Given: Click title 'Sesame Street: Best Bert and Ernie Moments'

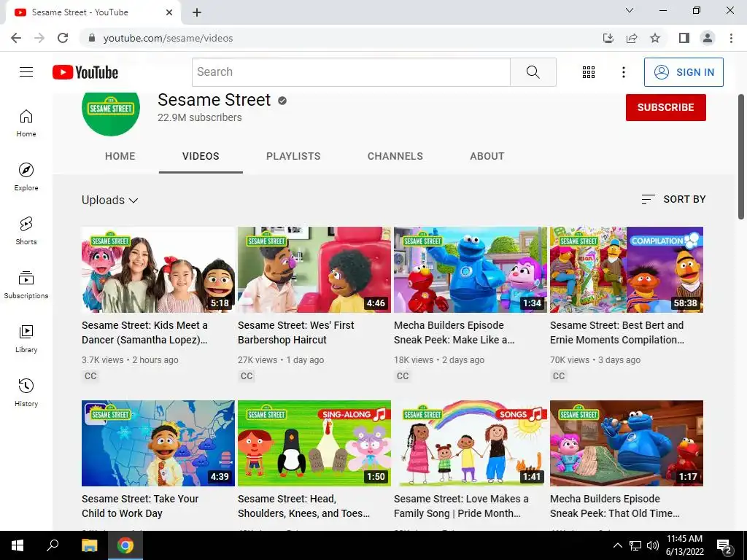Looking at the screenshot, I should [617, 332].
